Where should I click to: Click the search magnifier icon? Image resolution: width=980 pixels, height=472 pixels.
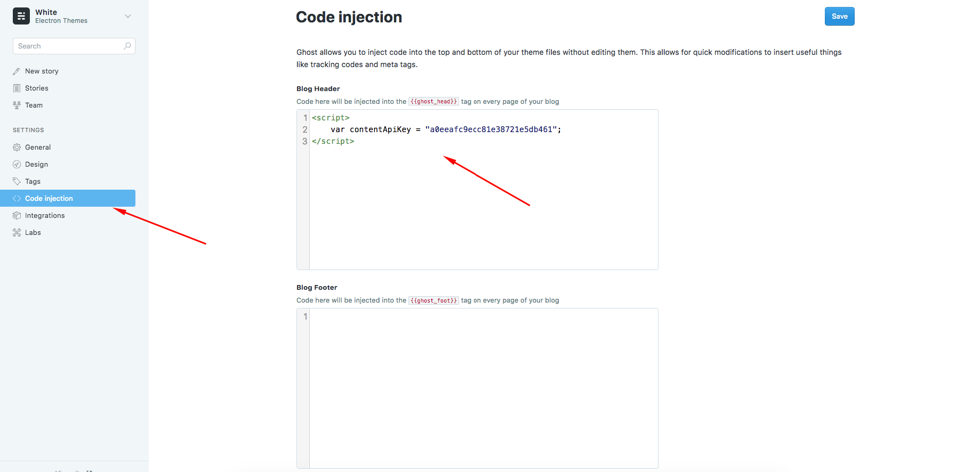pos(127,46)
